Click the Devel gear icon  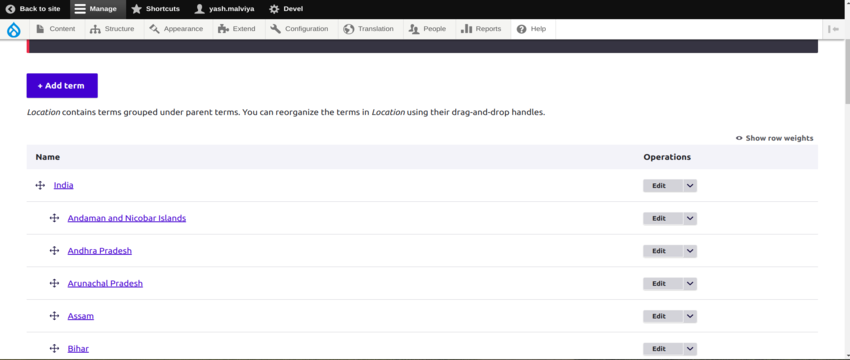coord(274,9)
